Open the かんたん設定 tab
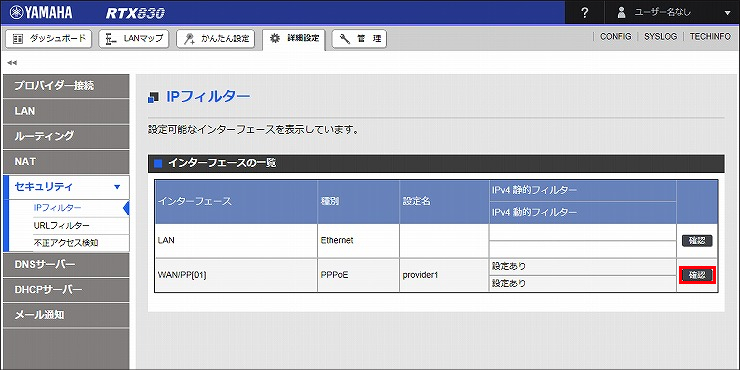Viewport: 740px width, 370px height. (216, 39)
